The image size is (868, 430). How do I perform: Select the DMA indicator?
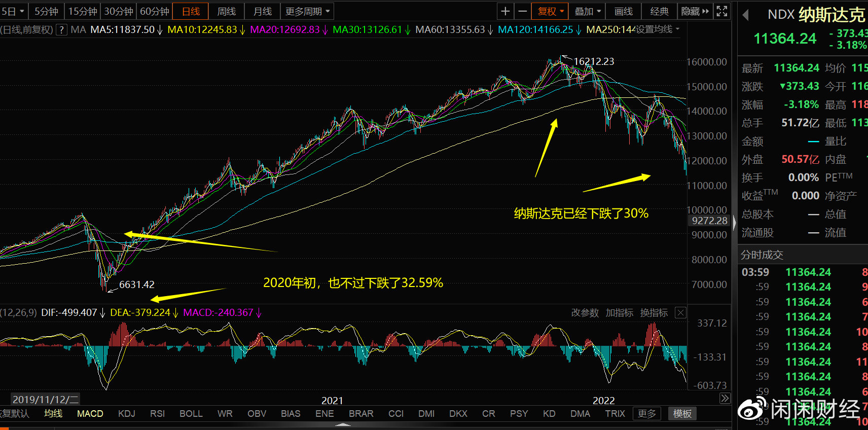click(x=581, y=414)
